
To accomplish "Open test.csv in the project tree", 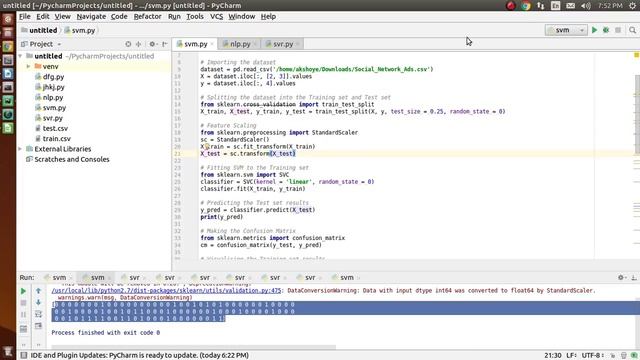I will [x=55, y=128].
